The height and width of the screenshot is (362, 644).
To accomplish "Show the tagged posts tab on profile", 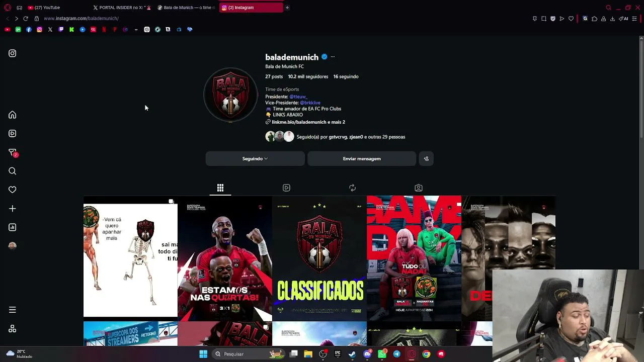I will pos(418,188).
